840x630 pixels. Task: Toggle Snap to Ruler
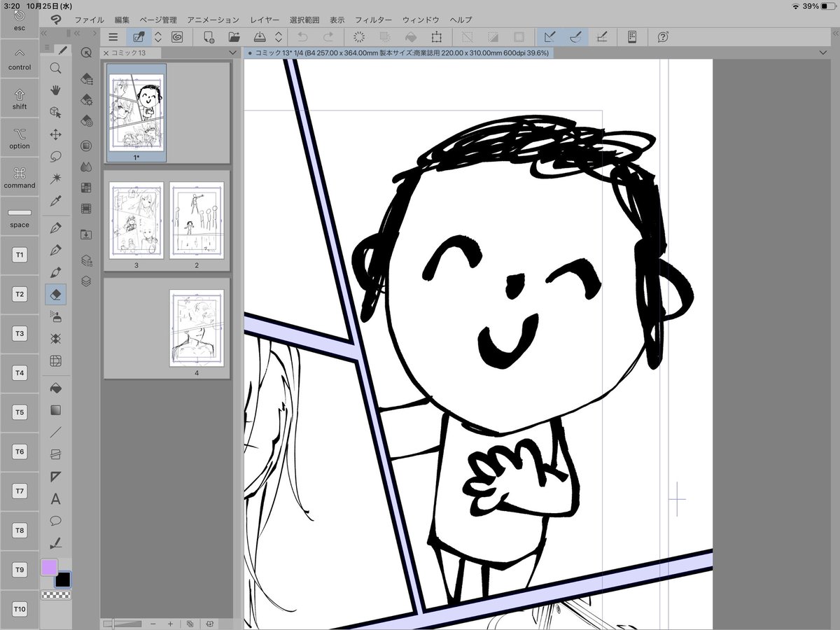[549, 37]
